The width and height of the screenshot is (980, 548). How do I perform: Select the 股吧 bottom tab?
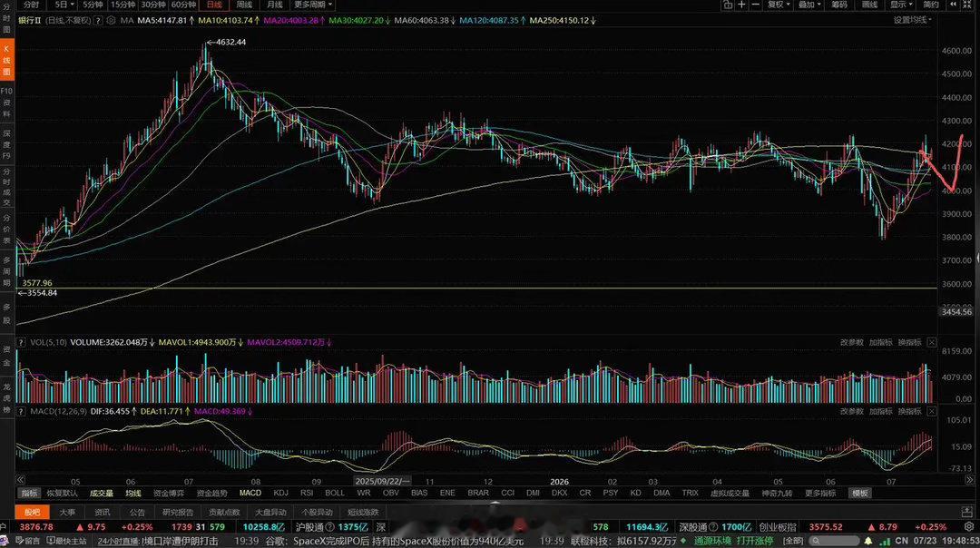pyautogui.click(x=33, y=512)
